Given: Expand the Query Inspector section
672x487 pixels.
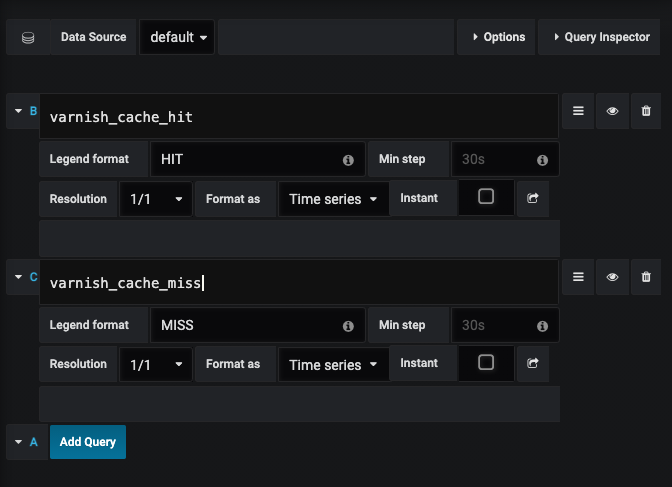Looking at the screenshot, I should (599, 37).
